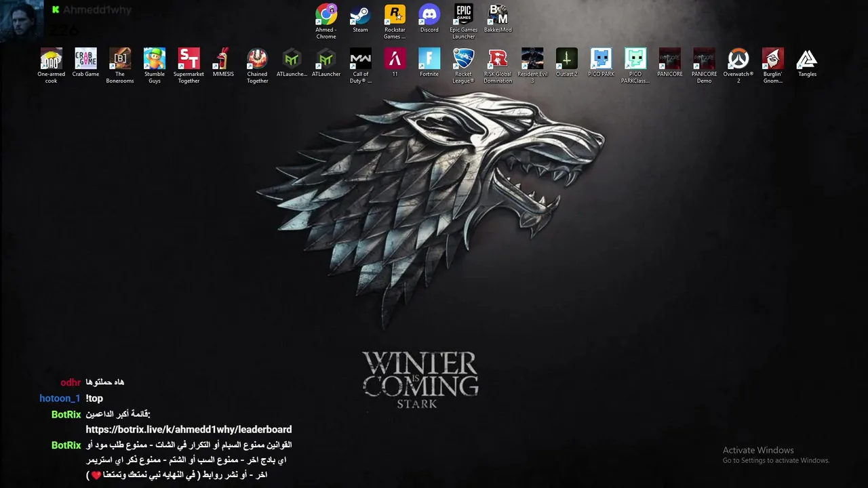868x488 pixels.
Task: Select The Bonerooms desktop icon
Action: coord(120,66)
